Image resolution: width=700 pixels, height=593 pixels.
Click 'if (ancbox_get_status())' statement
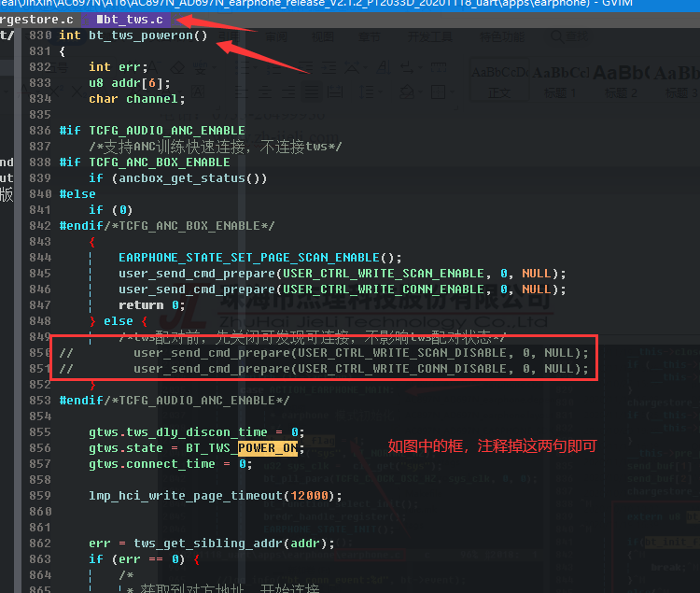[x=177, y=178]
